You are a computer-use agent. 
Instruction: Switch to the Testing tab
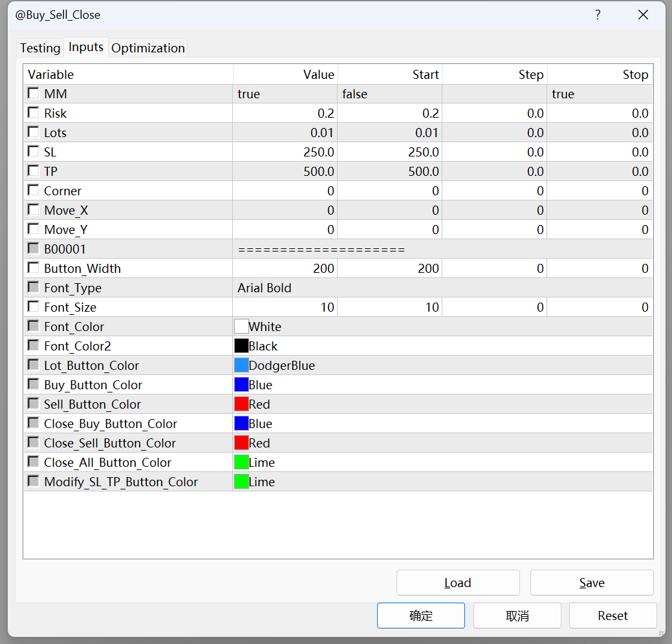40,48
